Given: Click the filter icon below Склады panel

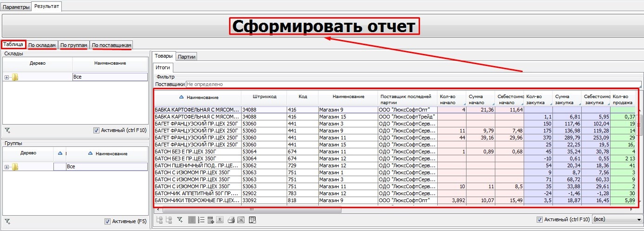Looking at the screenshot, I should (7, 131).
